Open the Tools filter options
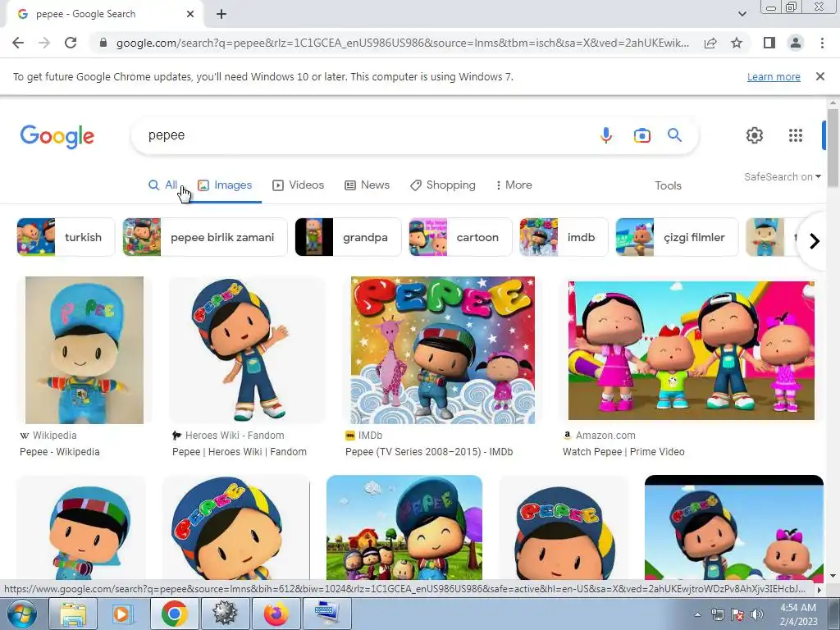840x630 pixels. (668, 186)
